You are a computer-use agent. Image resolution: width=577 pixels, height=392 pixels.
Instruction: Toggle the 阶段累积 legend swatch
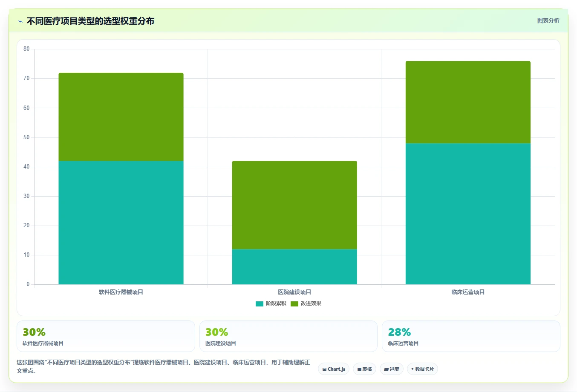(259, 303)
